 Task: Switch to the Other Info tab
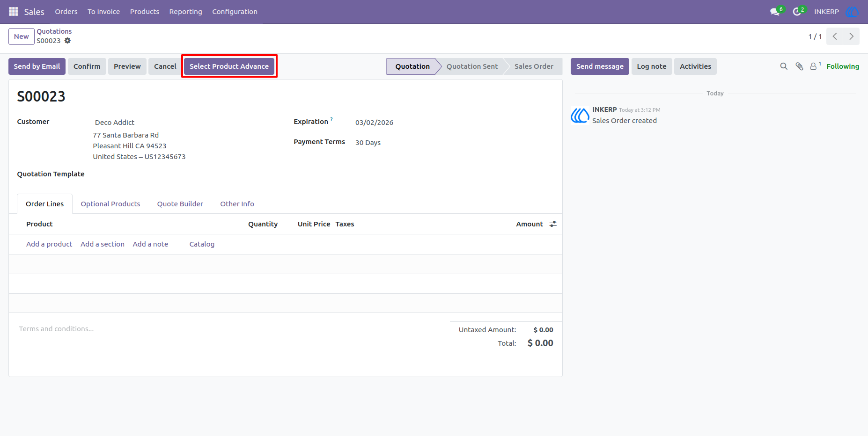tap(237, 204)
